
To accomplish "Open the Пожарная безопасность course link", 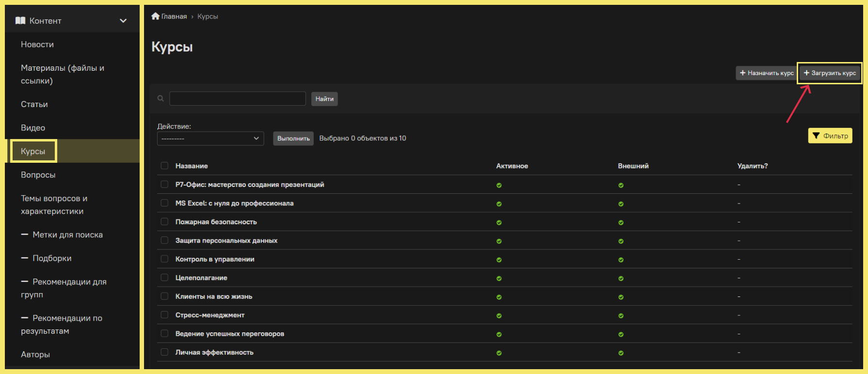I will tap(216, 222).
